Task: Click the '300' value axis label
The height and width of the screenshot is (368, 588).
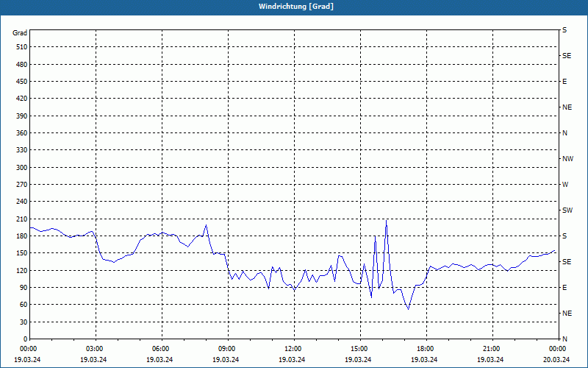Action: 22,168
